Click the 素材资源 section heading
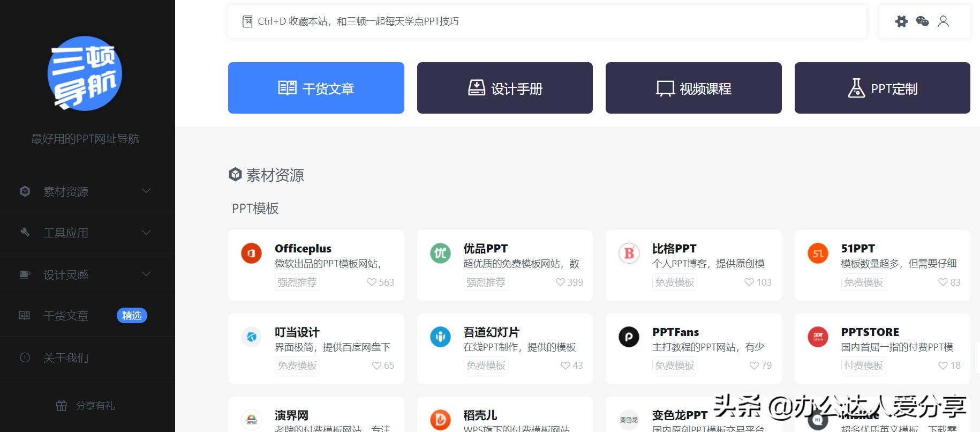The image size is (980, 432). [x=275, y=175]
